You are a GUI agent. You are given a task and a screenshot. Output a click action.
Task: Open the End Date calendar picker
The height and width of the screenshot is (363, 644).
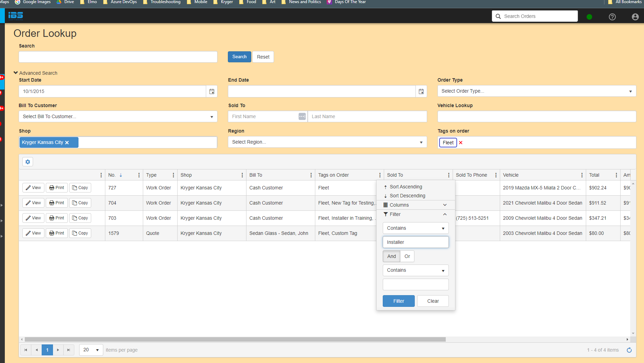(421, 91)
